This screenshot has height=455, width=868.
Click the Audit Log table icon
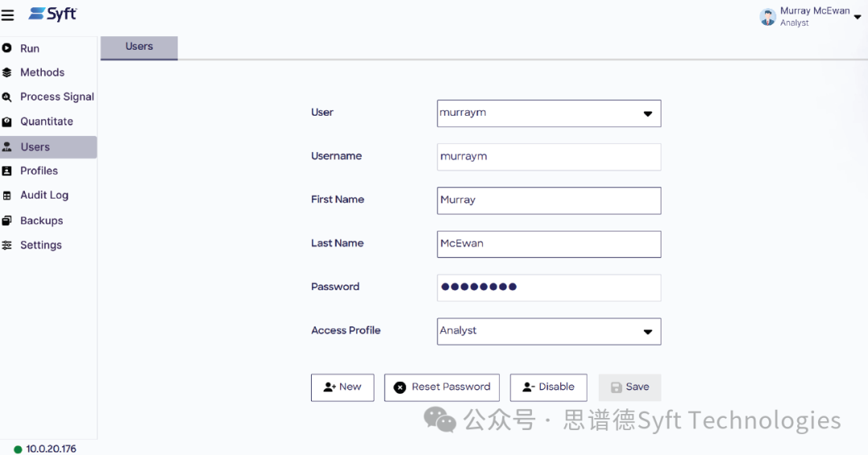[6, 195]
